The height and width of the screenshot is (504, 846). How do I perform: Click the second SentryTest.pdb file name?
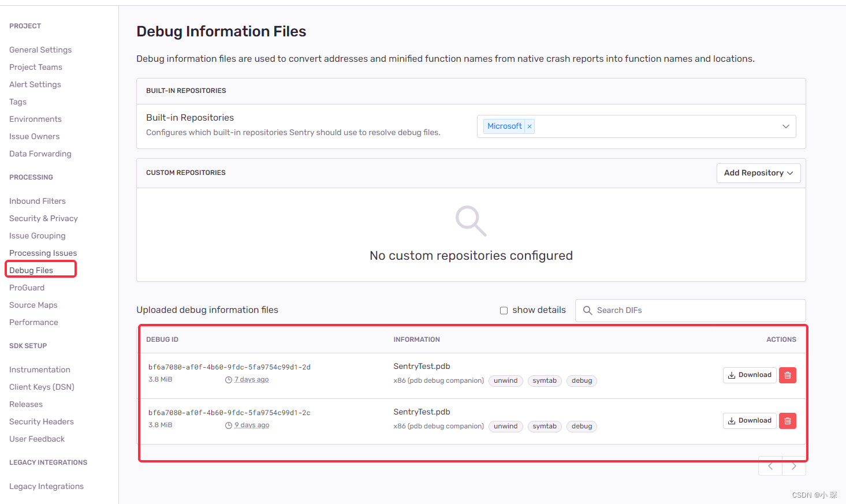422,412
